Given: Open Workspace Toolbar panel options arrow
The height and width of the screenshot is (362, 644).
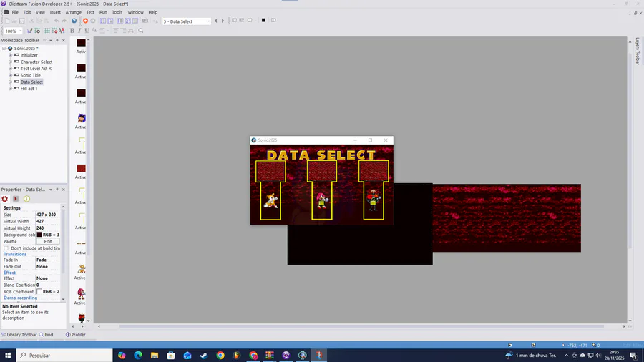Looking at the screenshot, I should click(51, 41).
